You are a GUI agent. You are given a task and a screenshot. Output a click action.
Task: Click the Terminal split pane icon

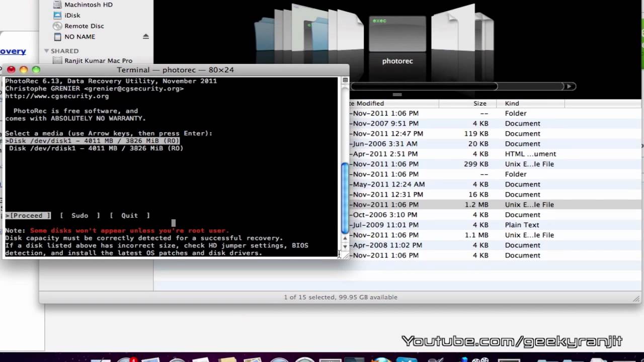pyautogui.click(x=345, y=80)
